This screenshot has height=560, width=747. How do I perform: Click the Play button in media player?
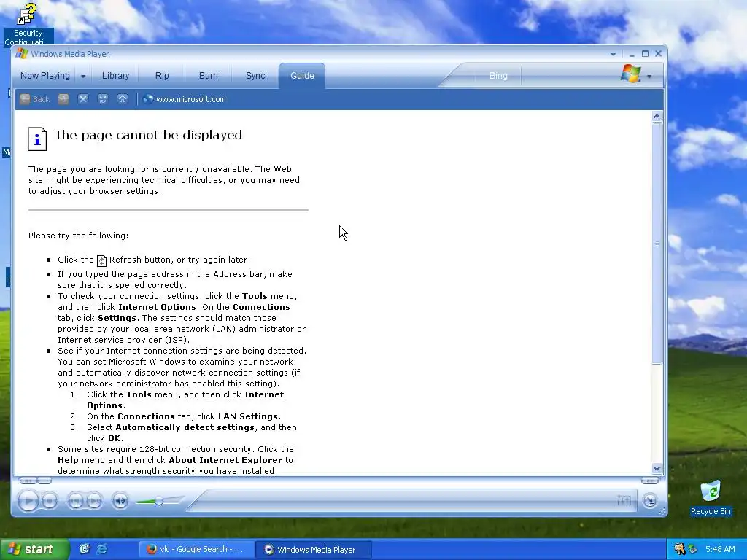(28, 500)
